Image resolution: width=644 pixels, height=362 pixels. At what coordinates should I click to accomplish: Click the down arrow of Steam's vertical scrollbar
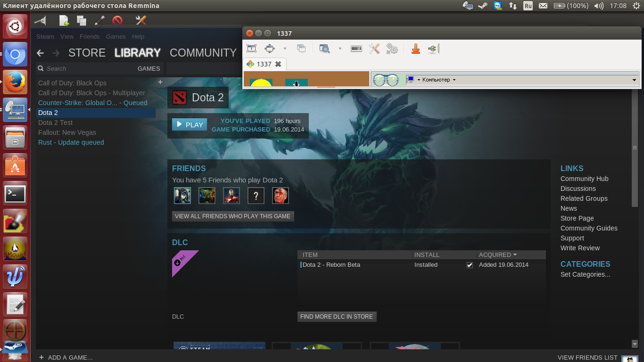pyautogui.click(x=635, y=344)
